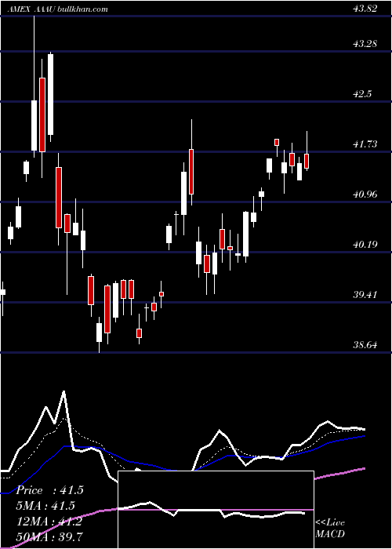Click the 12MA : 41.2 readout

click(49, 522)
